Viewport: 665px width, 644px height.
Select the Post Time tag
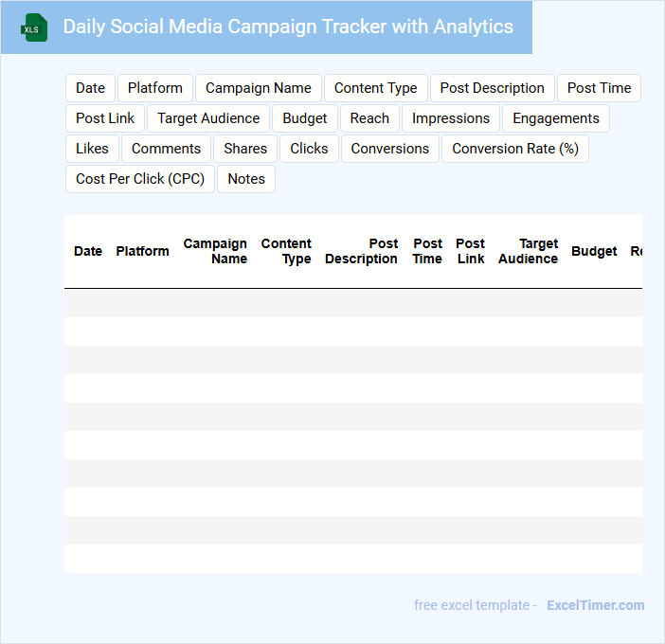(x=599, y=88)
